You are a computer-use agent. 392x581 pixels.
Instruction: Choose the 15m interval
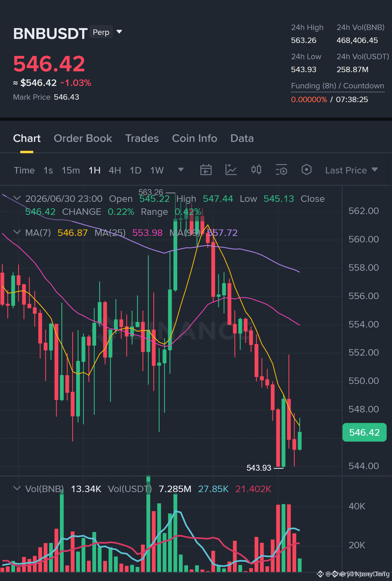71,170
